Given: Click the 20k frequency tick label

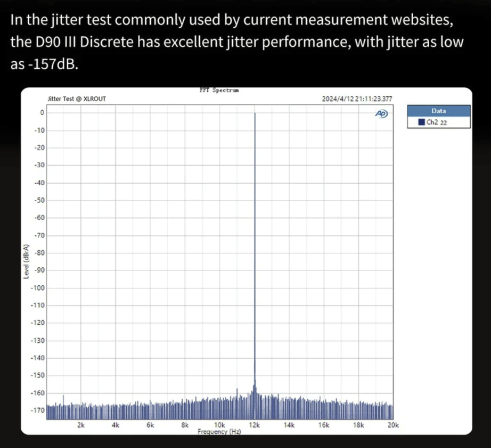Looking at the screenshot, I should (393, 425).
